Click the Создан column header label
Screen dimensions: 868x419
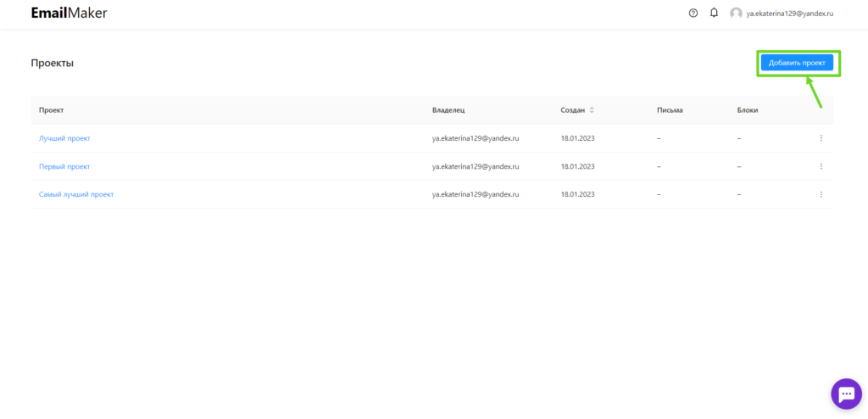tap(572, 110)
